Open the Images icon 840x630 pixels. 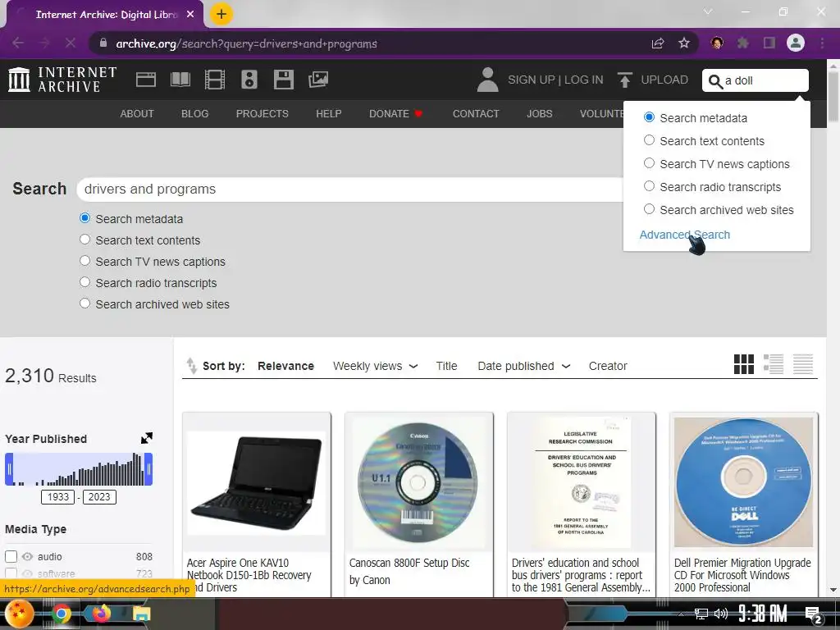(x=318, y=80)
